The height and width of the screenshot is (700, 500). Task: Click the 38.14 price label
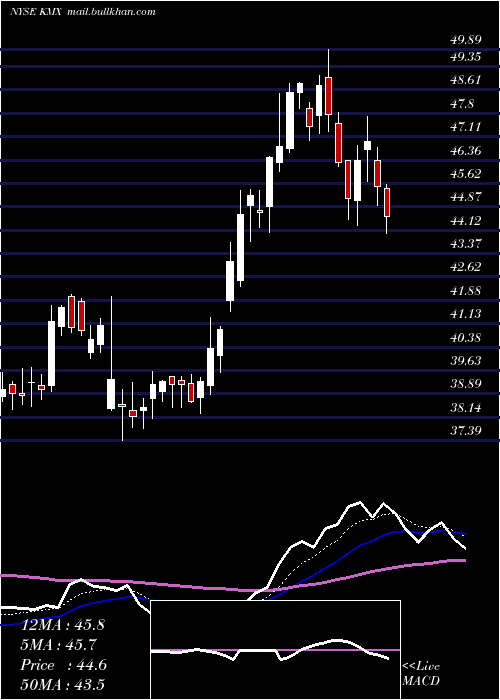click(465, 408)
